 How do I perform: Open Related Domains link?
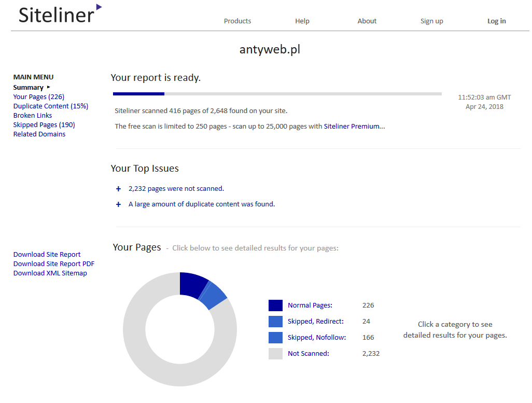pos(39,134)
